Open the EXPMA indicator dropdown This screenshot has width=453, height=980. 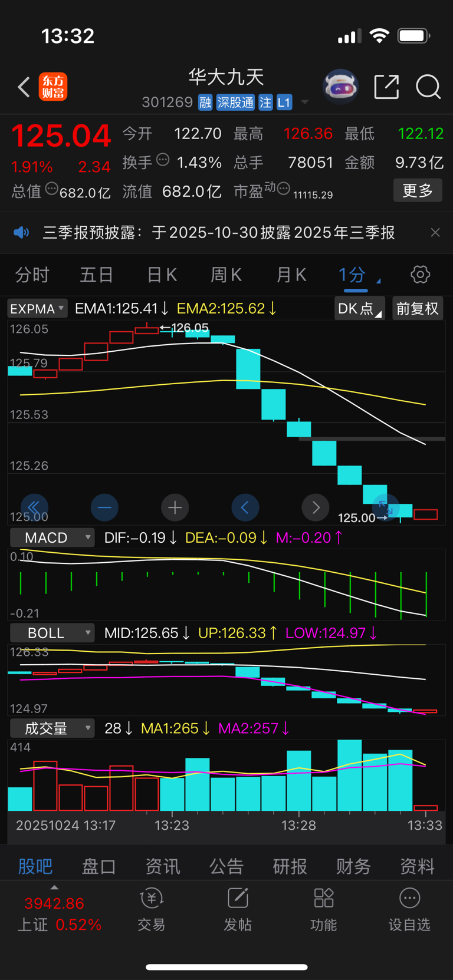[x=37, y=309]
